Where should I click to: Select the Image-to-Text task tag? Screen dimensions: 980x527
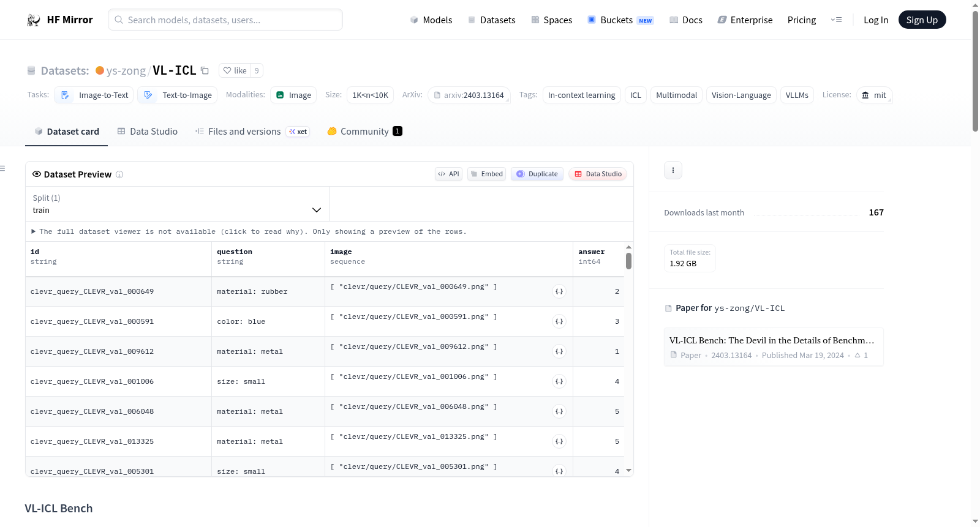pyautogui.click(x=94, y=95)
